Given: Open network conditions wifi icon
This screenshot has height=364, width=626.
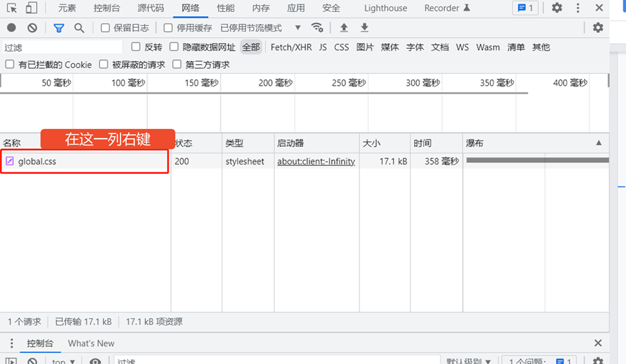Looking at the screenshot, I should (x=317, y=28).
